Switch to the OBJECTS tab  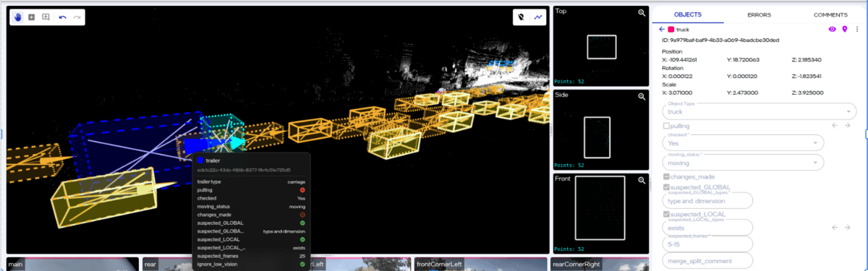(x=687, y=14)
